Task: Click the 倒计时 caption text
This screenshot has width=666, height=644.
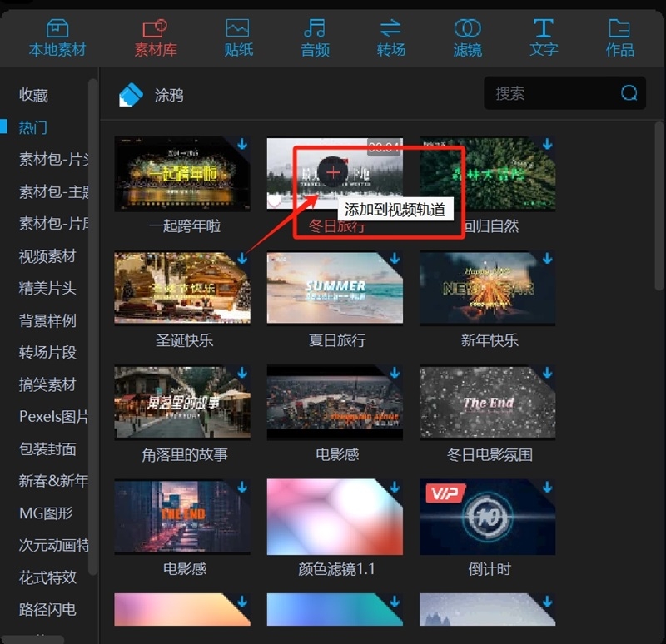Action: [490, 569]
